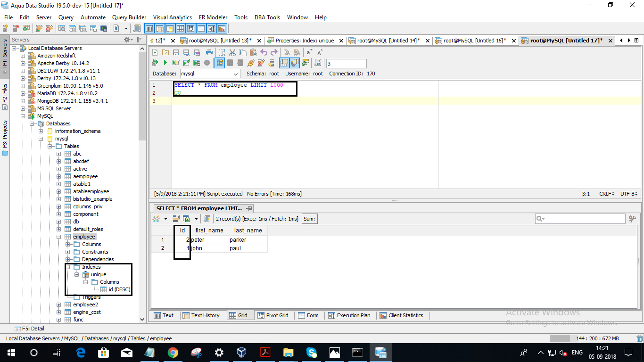Click the Servers panel collapse pin icon
644x362 pixels.
(x=140, y=40)
